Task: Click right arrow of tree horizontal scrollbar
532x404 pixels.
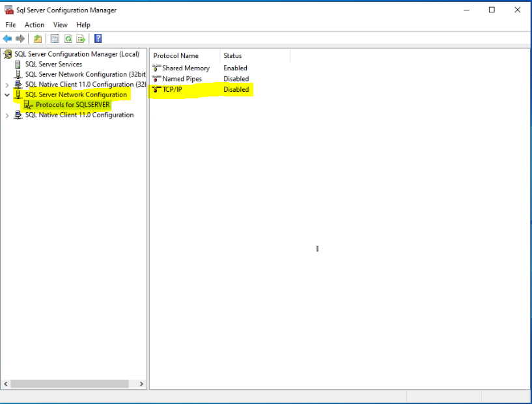Action: (x=141, y=384)
